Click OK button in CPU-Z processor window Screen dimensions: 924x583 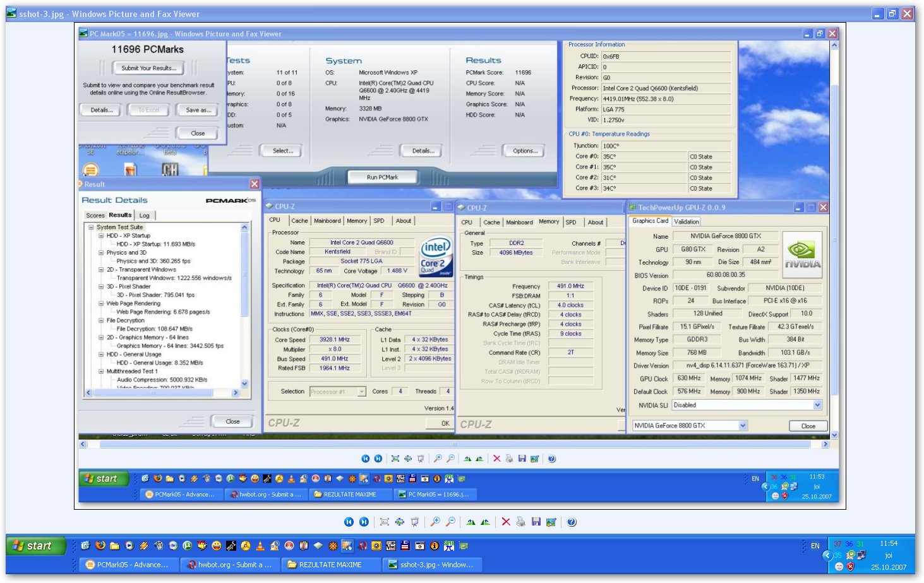click(x=445, y=423)
